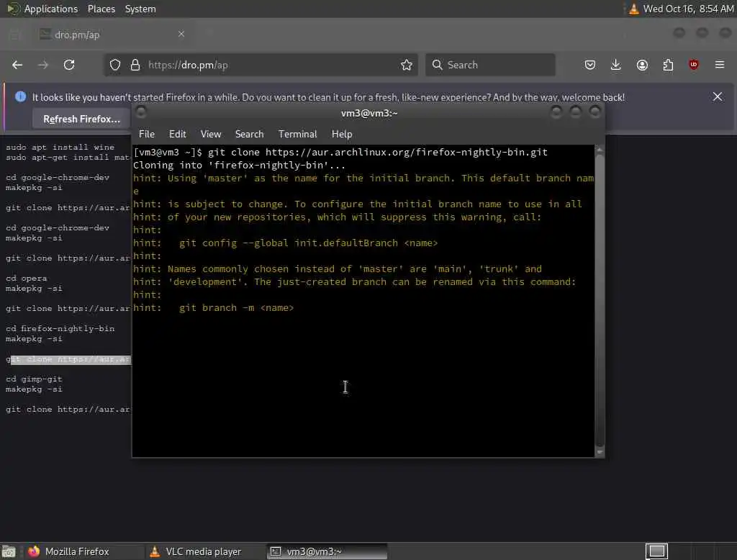Click the Refresh Firefox button
Viewport: 737px width, 560px height.
point(81,119)
